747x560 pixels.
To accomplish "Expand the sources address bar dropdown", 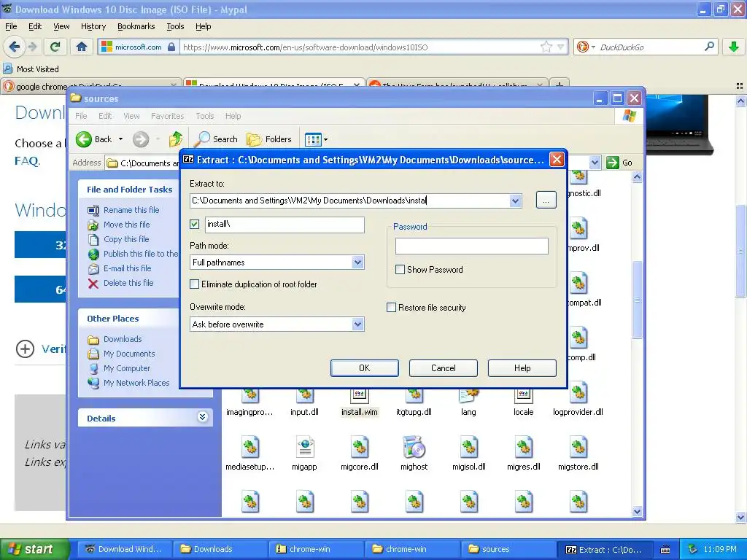I will tap(595, 163).
